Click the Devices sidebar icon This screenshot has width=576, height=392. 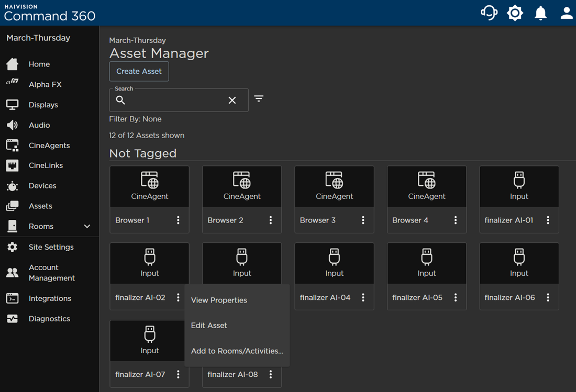13,186
